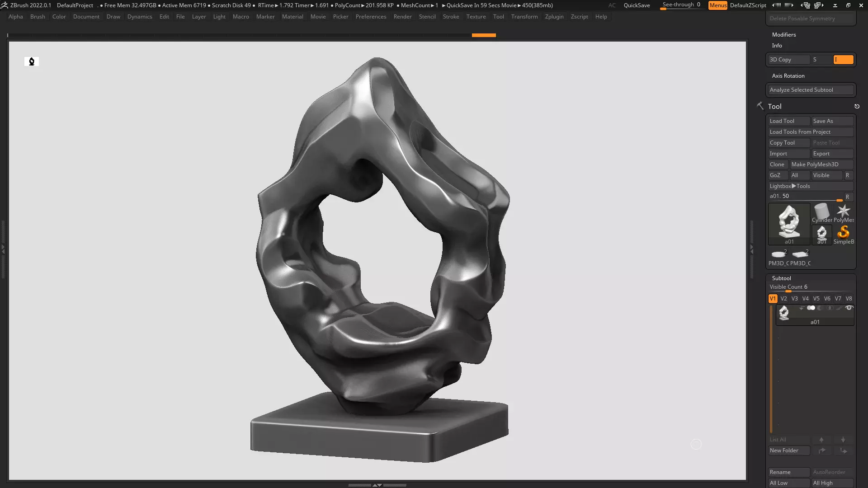Click the orange timeline marker above canvas
Screen dimensions: 868x488
(484, 35)
